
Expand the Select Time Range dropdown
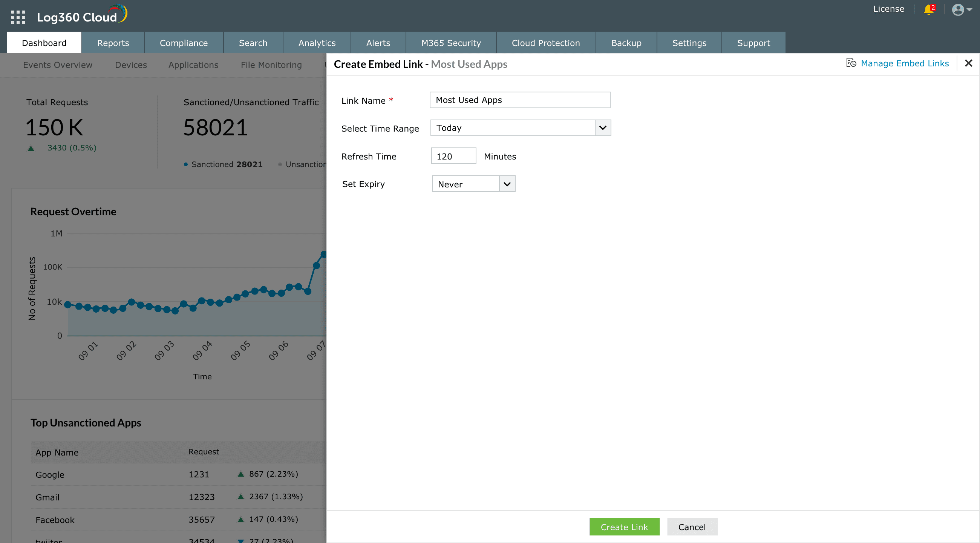[513, 128]
